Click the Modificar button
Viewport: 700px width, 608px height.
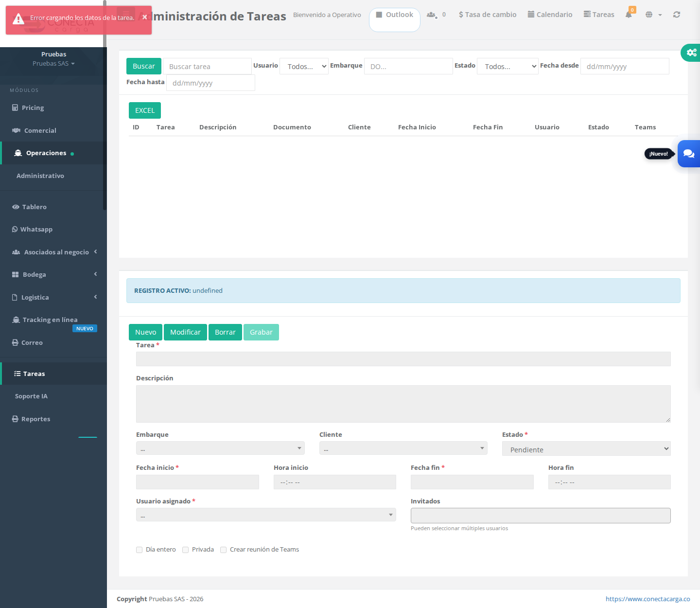(x=185, y=332)
